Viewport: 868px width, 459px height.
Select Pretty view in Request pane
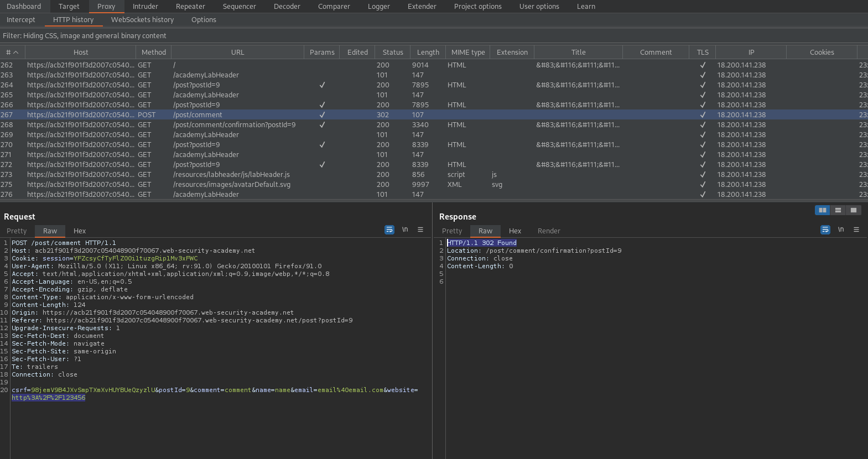pos(17,231)
